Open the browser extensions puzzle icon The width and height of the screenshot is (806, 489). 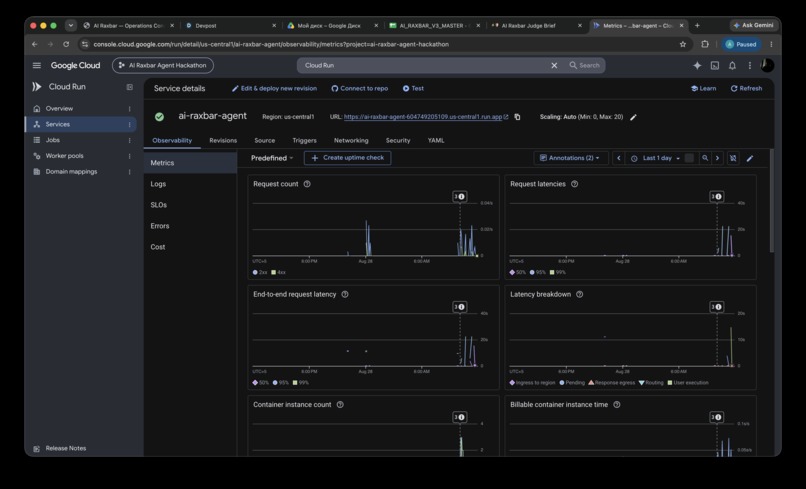click(705, 44)
